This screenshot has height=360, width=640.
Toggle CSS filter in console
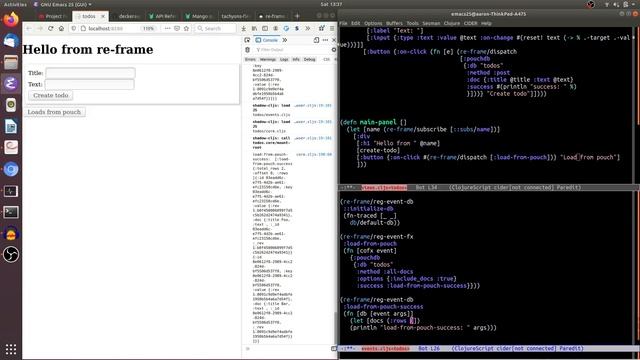coord(326,60)
